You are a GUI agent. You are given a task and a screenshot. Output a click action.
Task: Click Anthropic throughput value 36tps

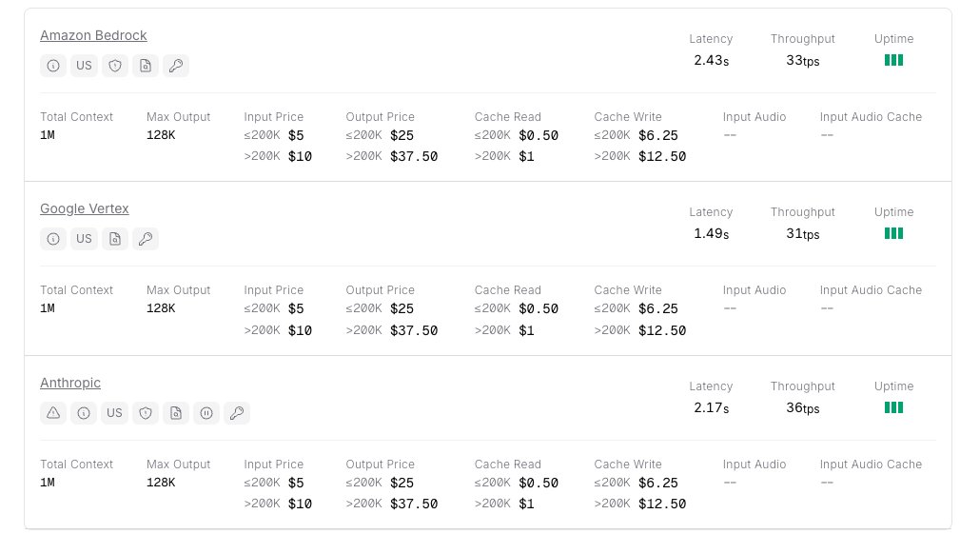(x=802, y=407)
